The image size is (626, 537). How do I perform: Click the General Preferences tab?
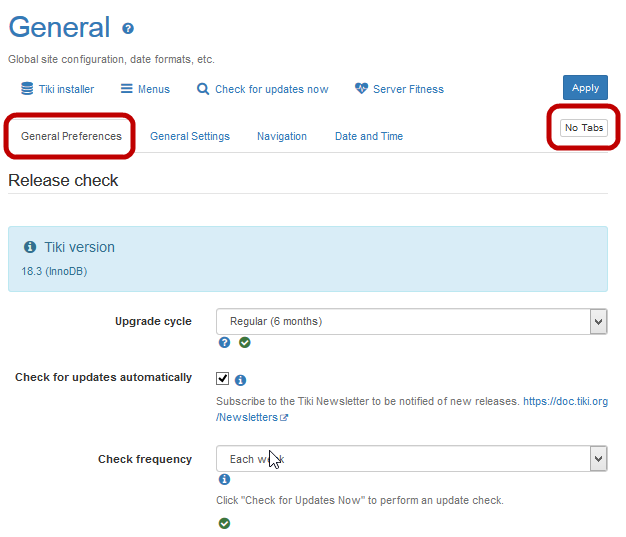(x=71, y=136)
